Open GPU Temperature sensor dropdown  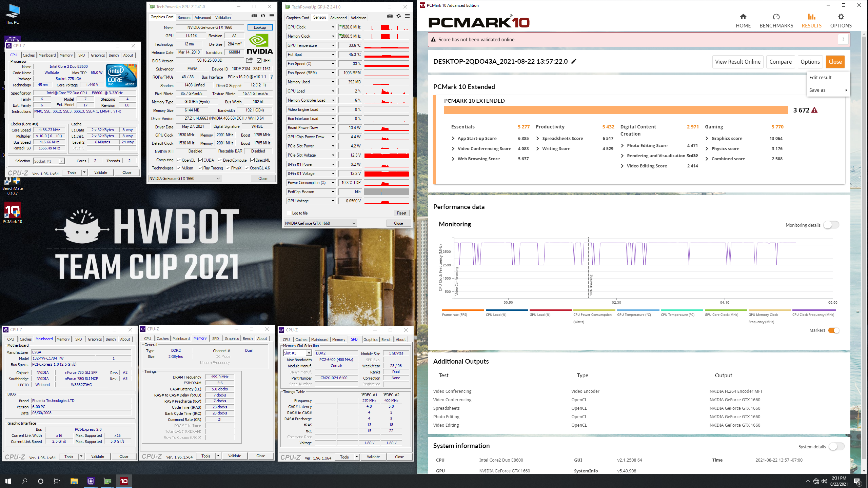(x=333, y=45)
